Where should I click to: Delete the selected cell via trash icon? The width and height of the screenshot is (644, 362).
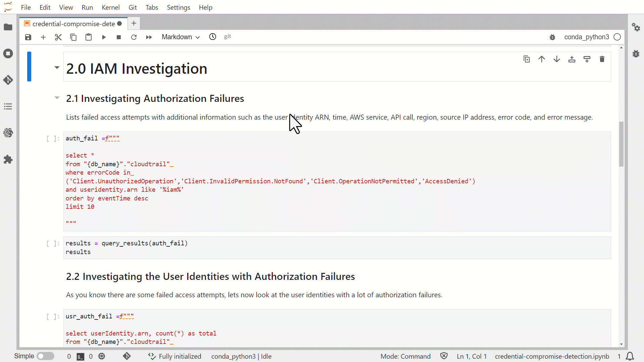pos(602,59)
